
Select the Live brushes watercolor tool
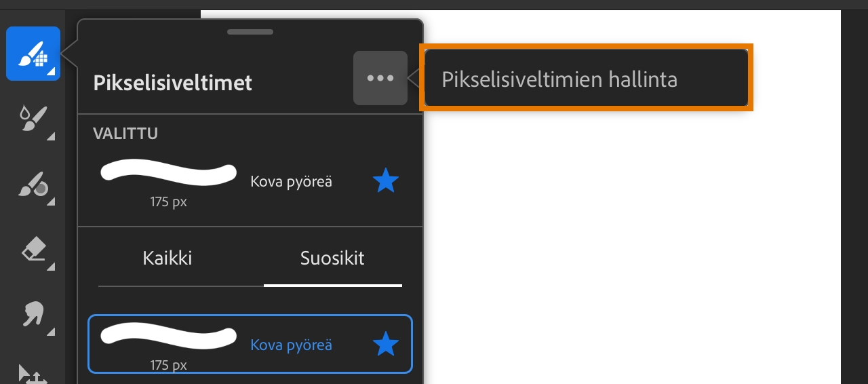coord(31,119)
